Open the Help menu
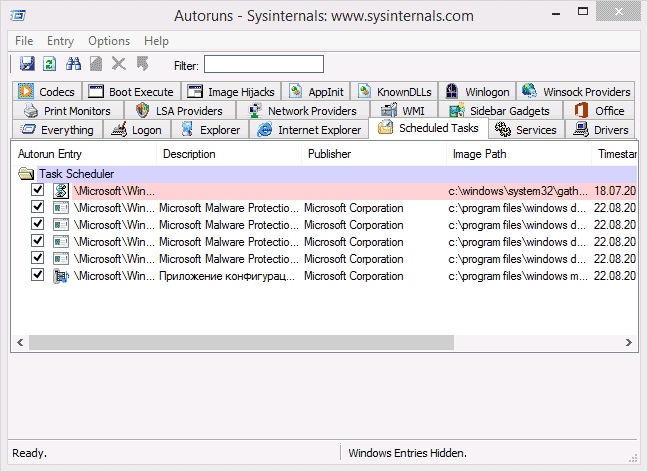This screenshot has width=648, height=472. coord(156,41)
